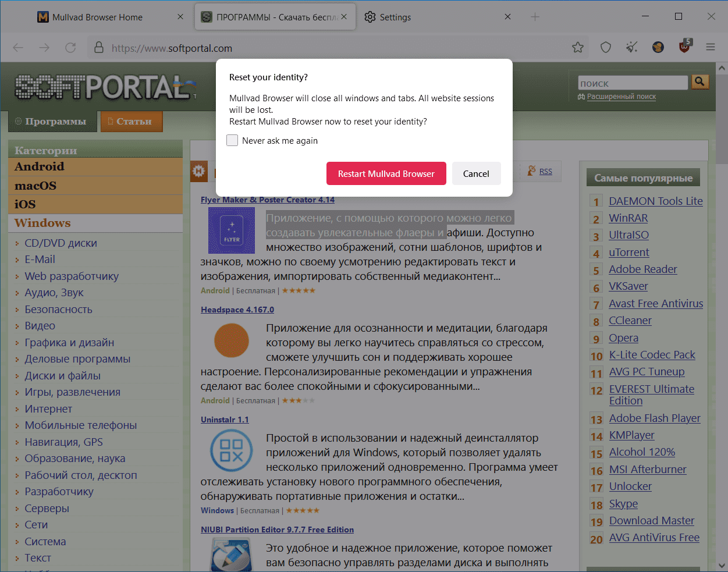The height and width of the screenshot is (572, 728).
Task: Expand the CD/DVD диски category
Action: (x=61, y=243)
